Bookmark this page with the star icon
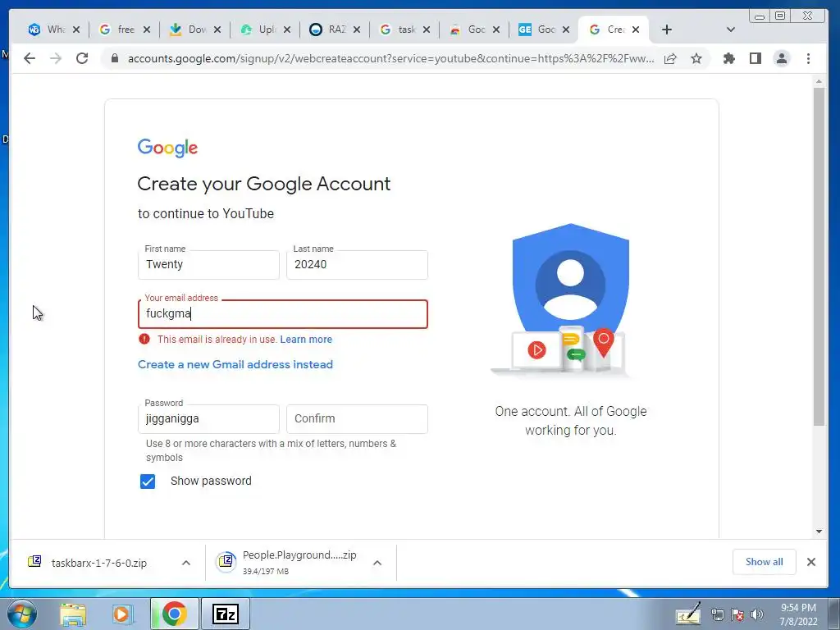The image size is (840, 630). click(696, 58)
